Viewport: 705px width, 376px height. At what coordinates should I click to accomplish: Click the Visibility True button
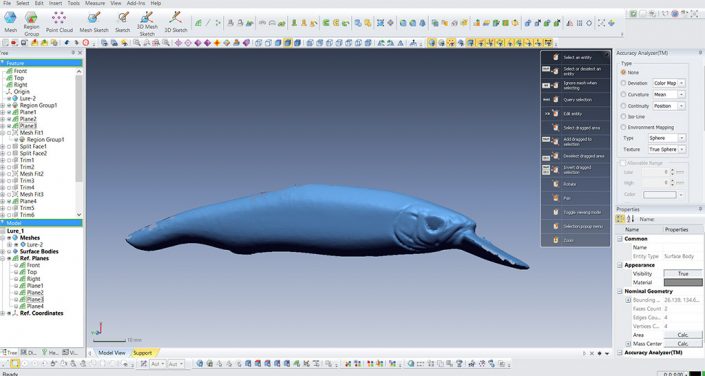pyautogui.click(x=683, y=273)
